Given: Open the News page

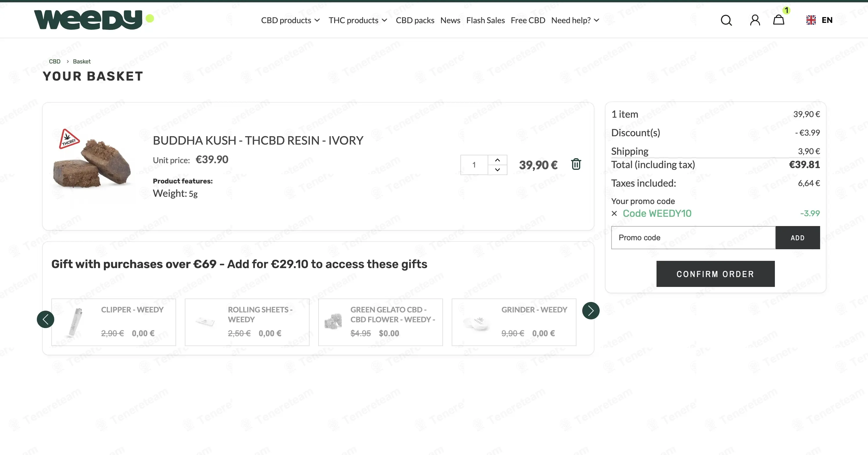Looking at the screenshot, I should click(x=450, y=20).
